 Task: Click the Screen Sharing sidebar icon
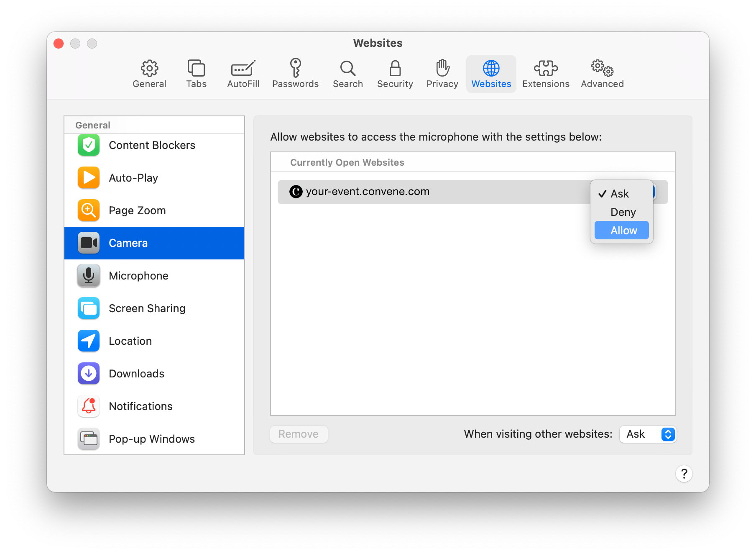pos(88,308)
